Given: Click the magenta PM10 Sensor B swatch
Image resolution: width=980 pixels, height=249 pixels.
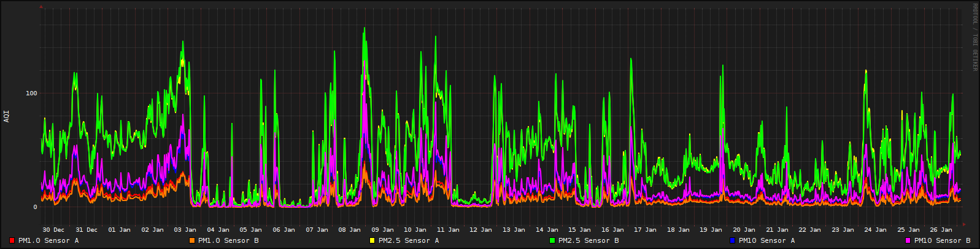Looking at the screenshot, I should (x=908, y=240).
